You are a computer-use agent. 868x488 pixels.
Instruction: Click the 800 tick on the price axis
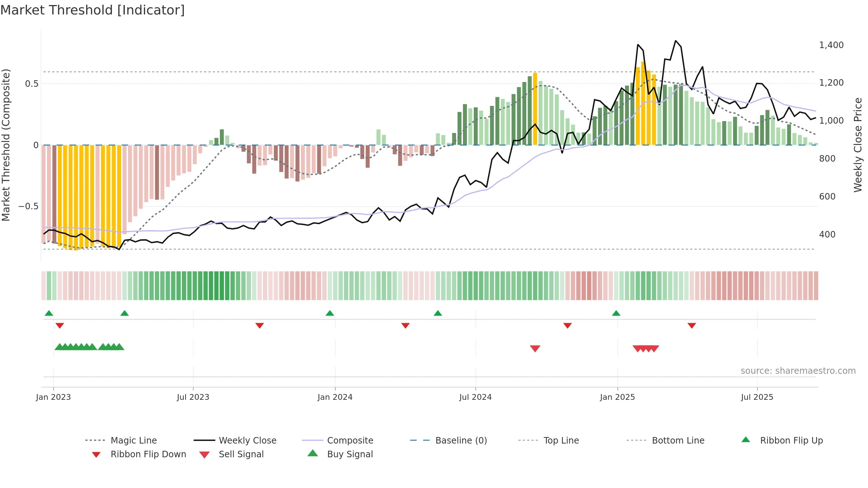tap(827, 159)
